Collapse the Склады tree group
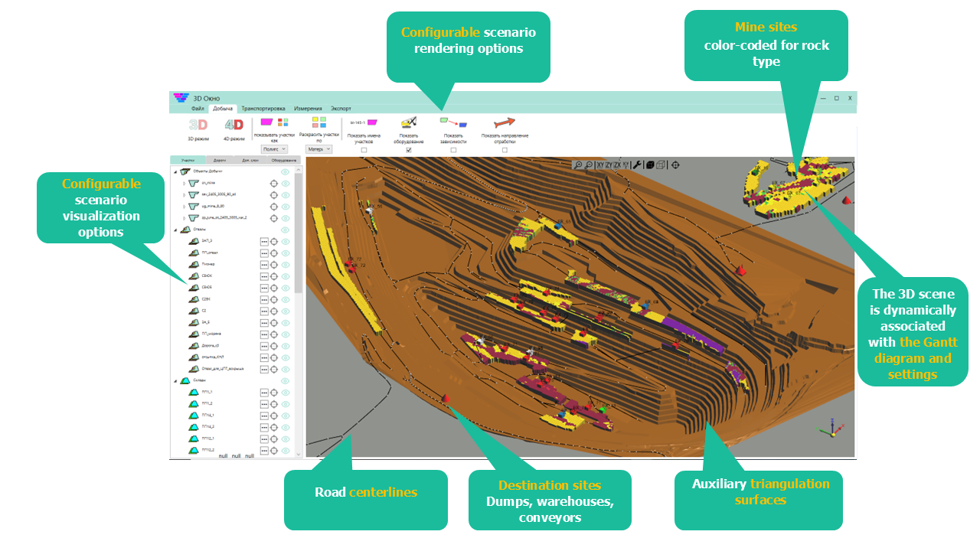This screenshot has height=551, width=980. click(x=175, y=381)
